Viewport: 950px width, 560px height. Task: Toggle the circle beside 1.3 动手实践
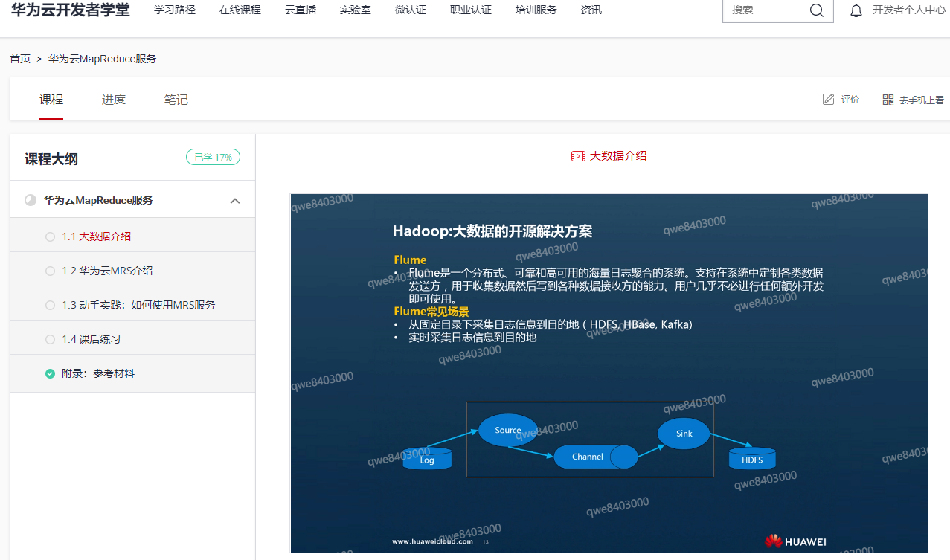tap(50, 305)
